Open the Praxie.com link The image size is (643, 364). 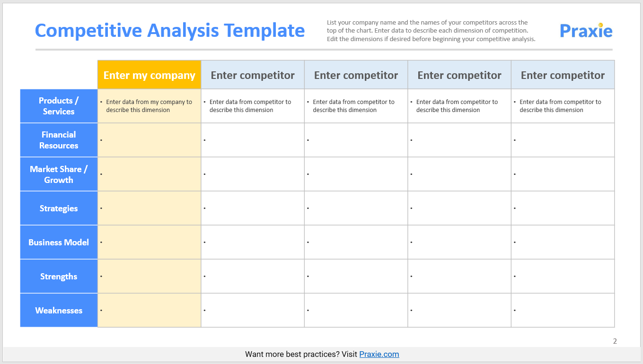click(x=379, y=354)
